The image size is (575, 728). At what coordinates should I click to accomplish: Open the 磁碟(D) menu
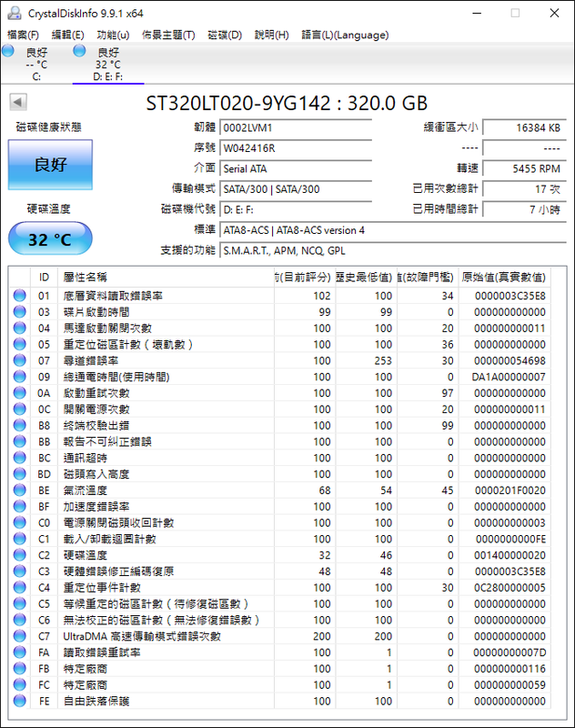[225, 35]
